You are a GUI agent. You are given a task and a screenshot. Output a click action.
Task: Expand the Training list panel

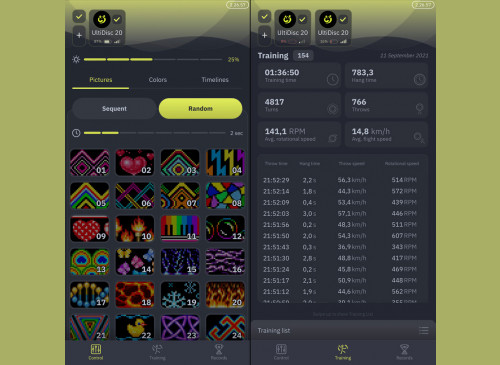click(343, 331)
